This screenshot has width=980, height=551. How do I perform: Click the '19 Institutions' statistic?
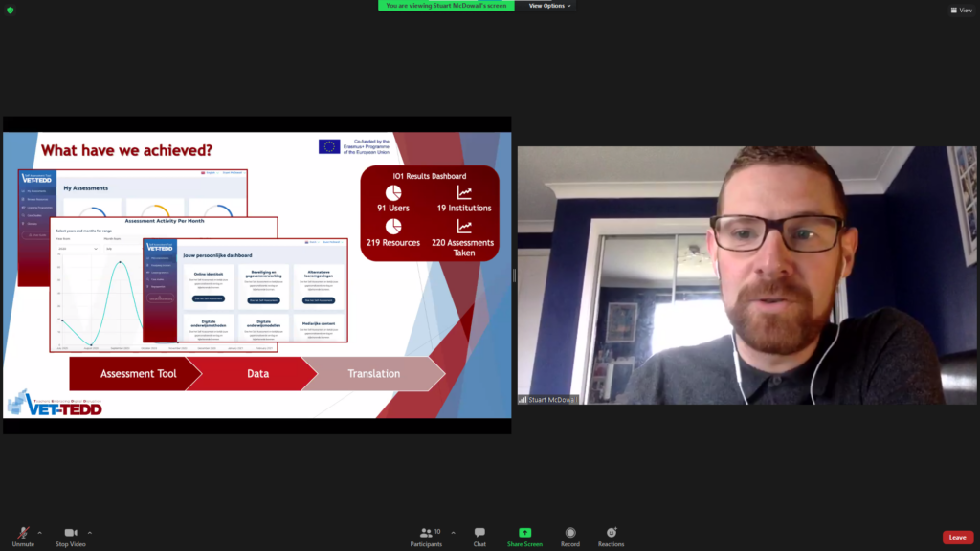click(464, 208)
